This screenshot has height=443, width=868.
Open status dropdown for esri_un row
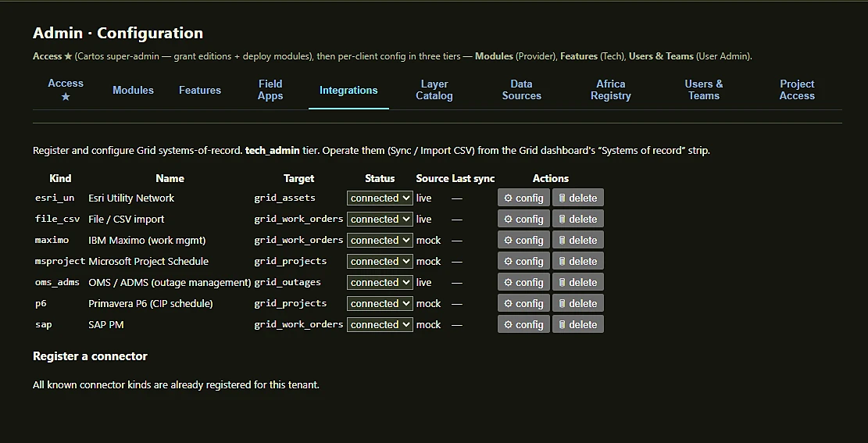tap(380, 198)
